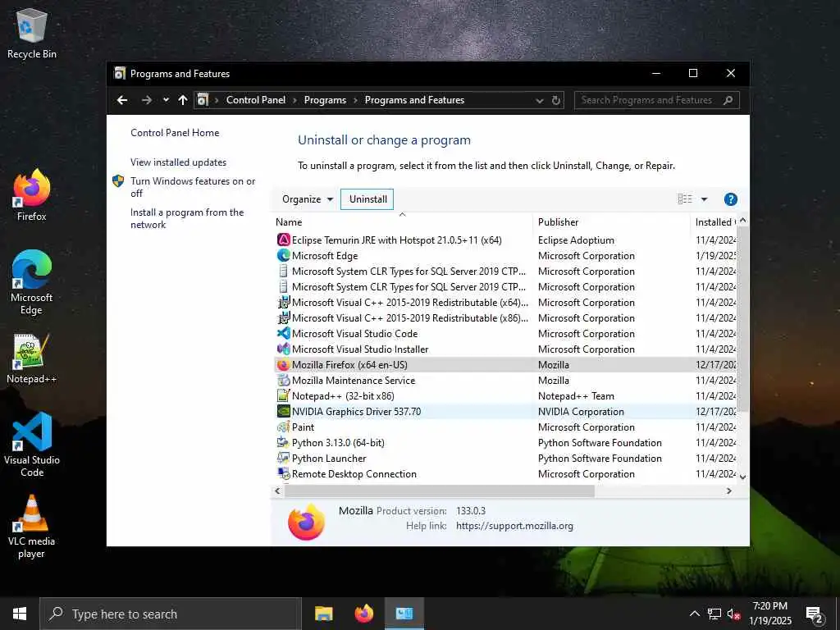Viewport: 840px width, 630px height.
Task: Open the Organize dropdown menu
Action: 307,199
